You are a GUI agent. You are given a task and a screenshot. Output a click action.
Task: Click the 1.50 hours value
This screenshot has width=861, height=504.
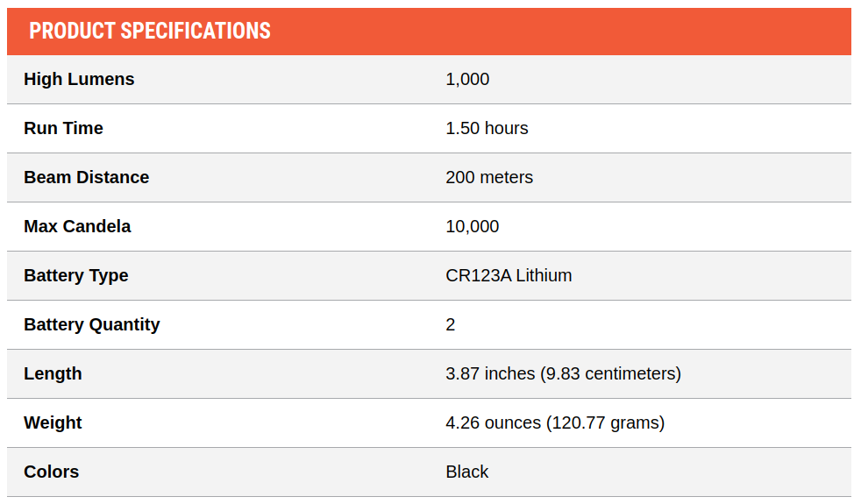click(487, 128)
